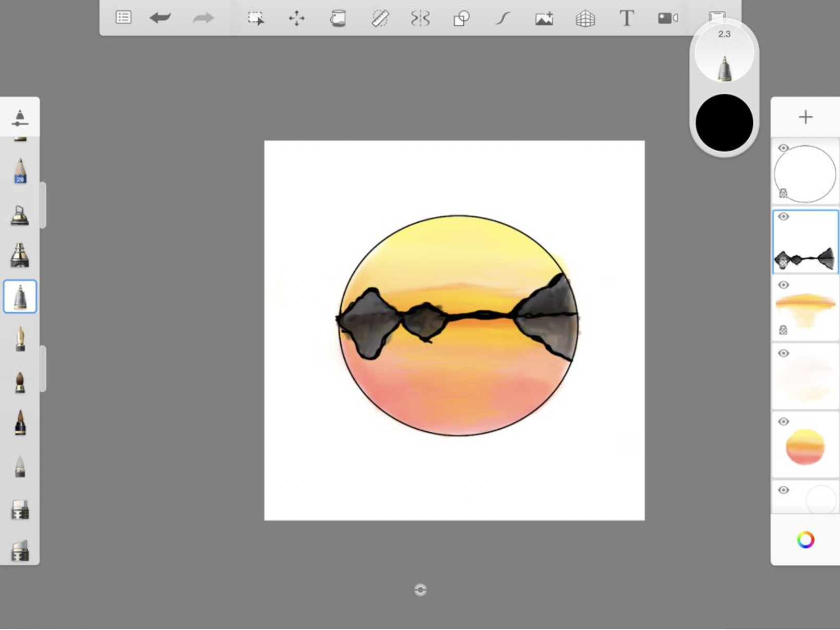The image size is (840, 630).
Task: Select the 2B pencil brush
Action: pyautogui.click(x=20, y=171)
